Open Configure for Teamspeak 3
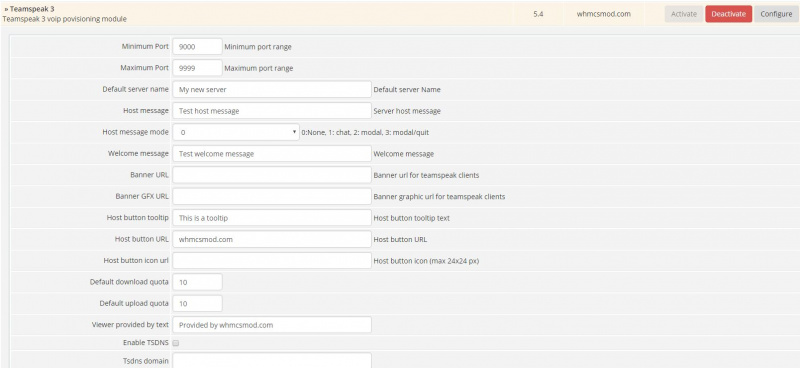Viewport: 800px width, 368px height. (776, 14)
